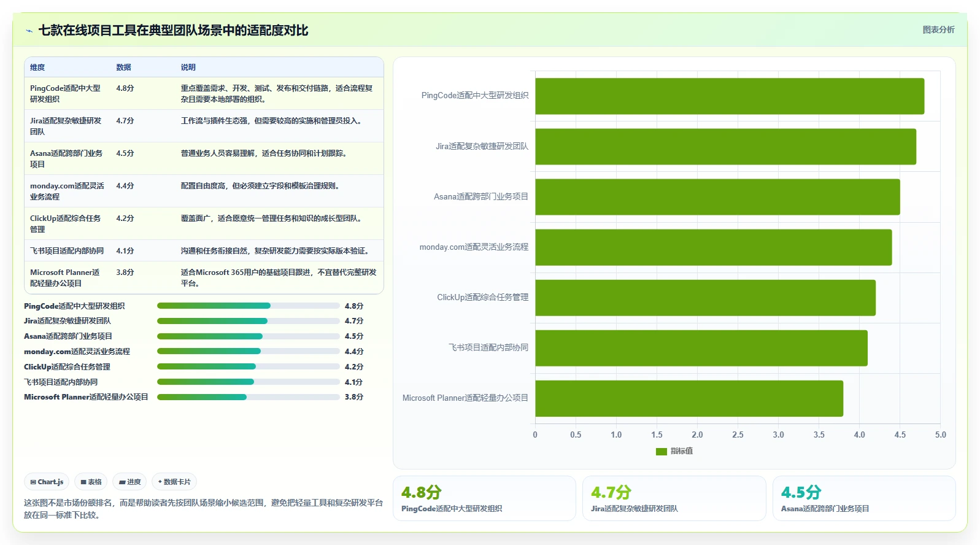Click the 飞书项目 description about 沟通和任务衔接自然
980x545 pixels.
point(276,251)
